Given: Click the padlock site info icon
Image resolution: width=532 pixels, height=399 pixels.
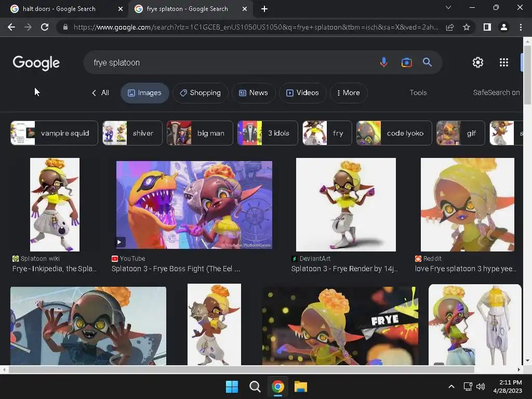Looking at the screenshot, I should click(x=65, y=27).
